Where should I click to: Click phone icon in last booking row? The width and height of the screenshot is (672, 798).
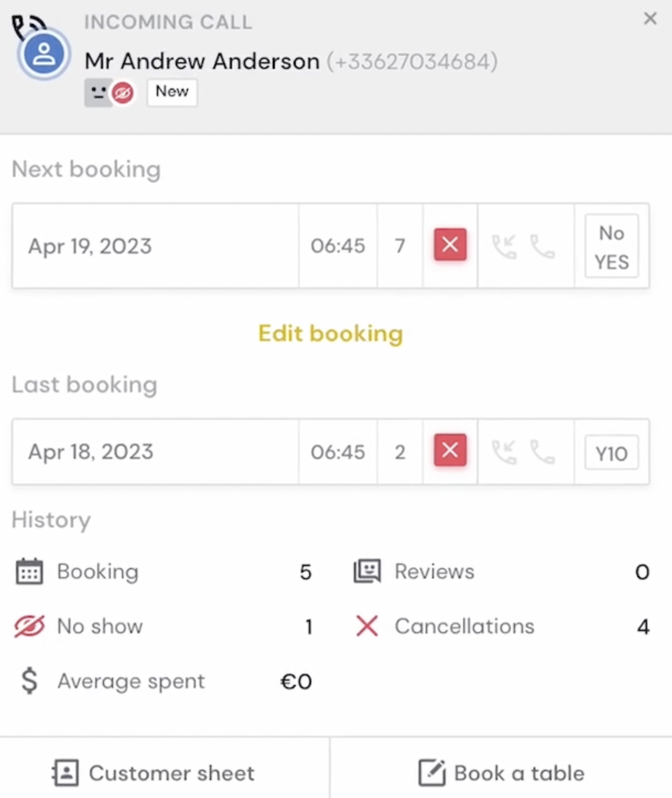543,452
